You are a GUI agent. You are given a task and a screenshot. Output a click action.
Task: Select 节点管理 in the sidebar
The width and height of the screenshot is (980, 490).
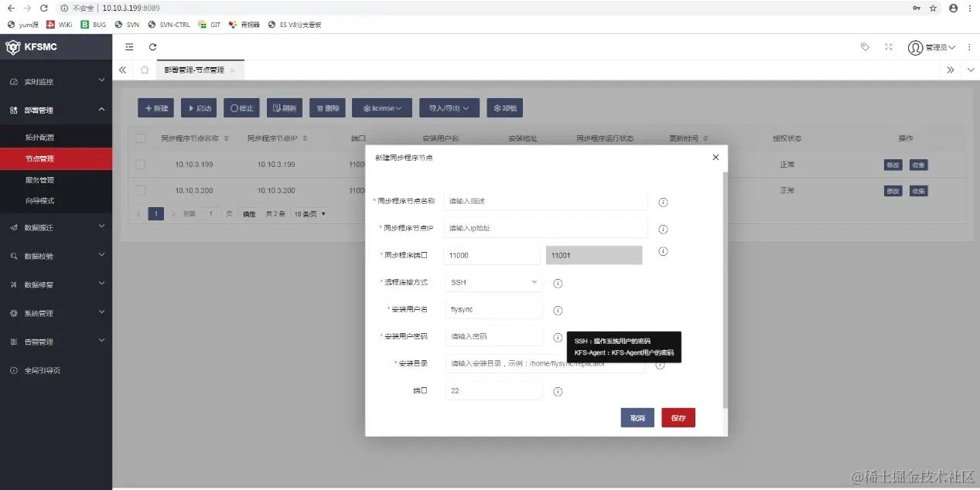pos(56,158)
